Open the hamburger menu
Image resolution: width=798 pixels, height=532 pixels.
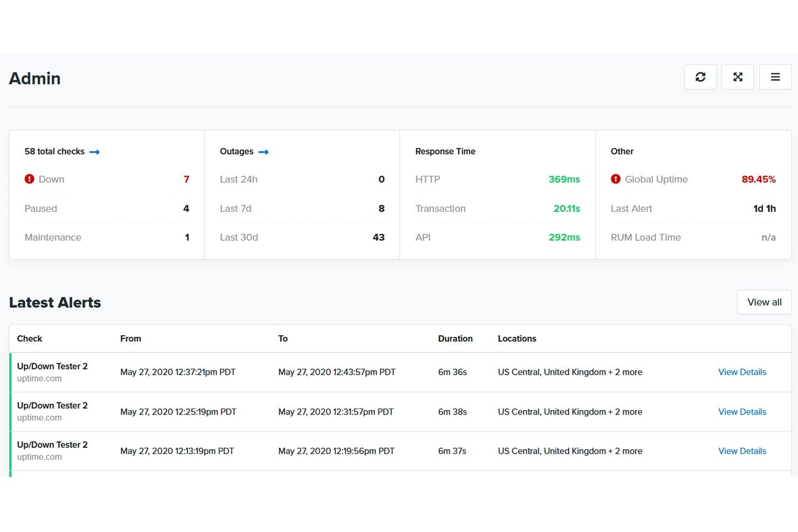775,77
